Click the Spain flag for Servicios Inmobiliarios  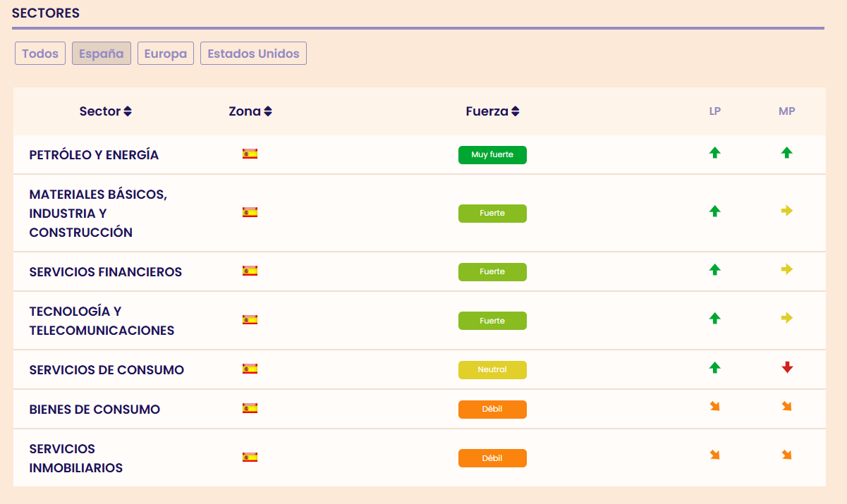coord(250,457)
